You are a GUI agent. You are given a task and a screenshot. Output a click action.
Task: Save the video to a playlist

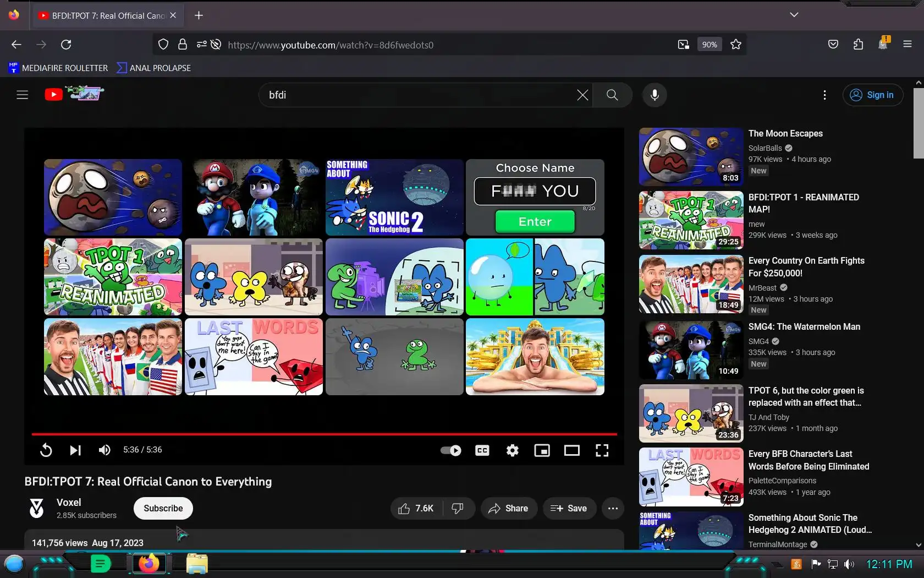pyautogui.click(x=569, y=509)
